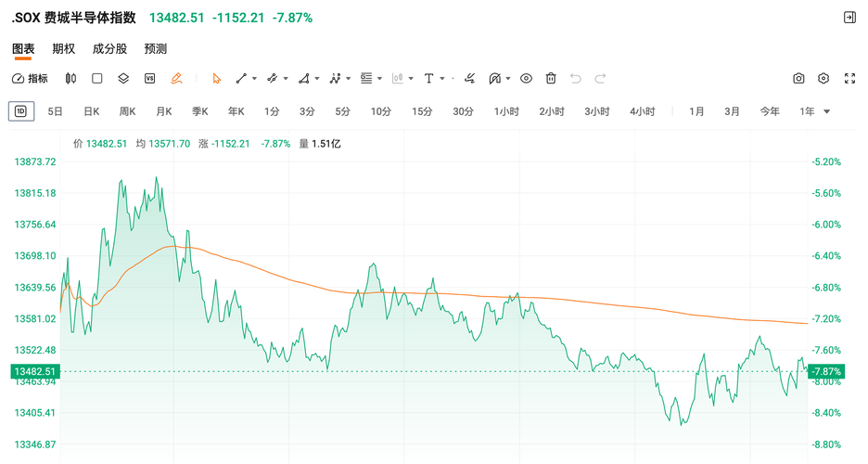Open chart settings gear icon
The width and height of the screenshot is (868, 464).
[x=823, y=79]
